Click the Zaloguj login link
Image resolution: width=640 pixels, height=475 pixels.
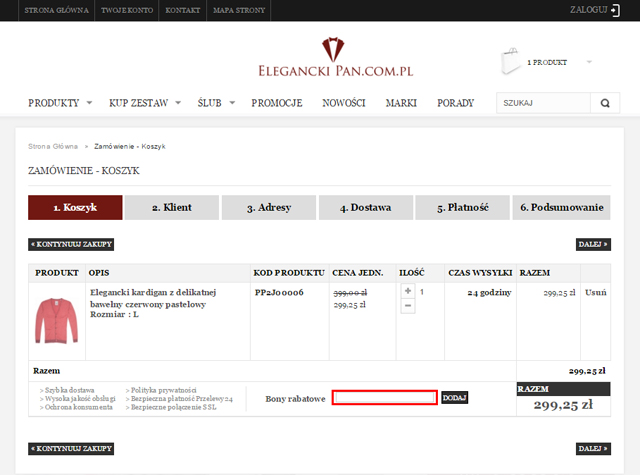click(x=589, y=10)
